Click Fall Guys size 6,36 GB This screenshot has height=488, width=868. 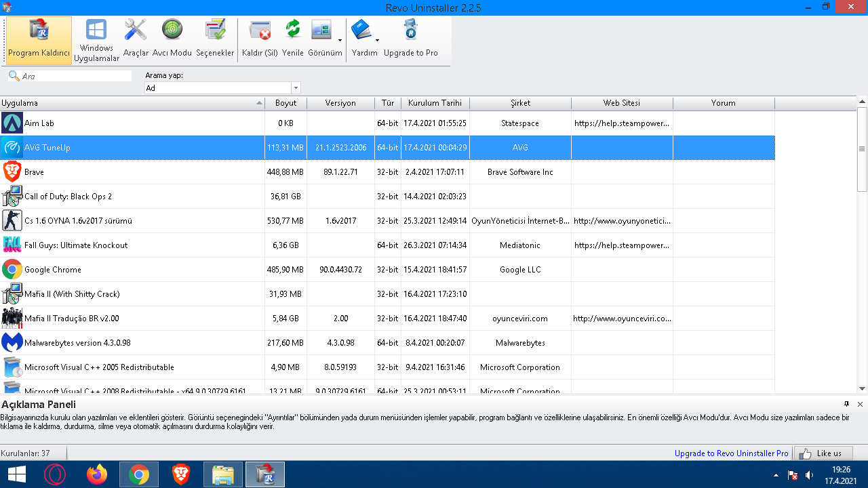click(x=285, y=245)
